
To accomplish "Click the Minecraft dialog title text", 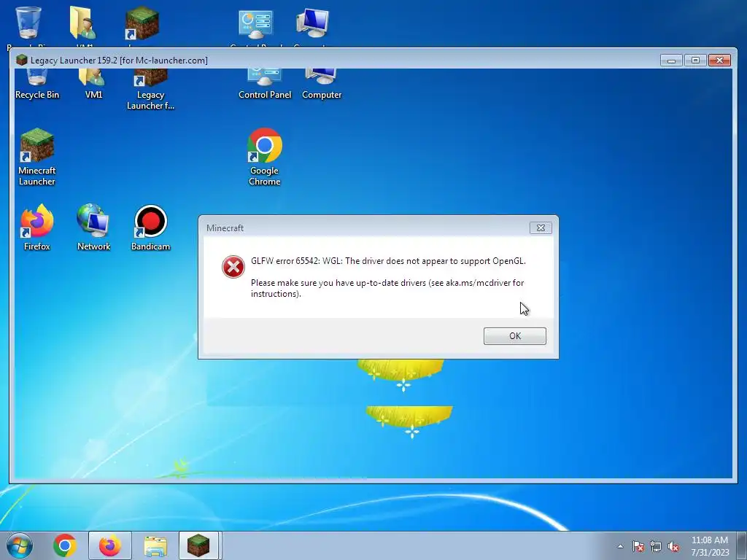I will click(x=225, y=228).
